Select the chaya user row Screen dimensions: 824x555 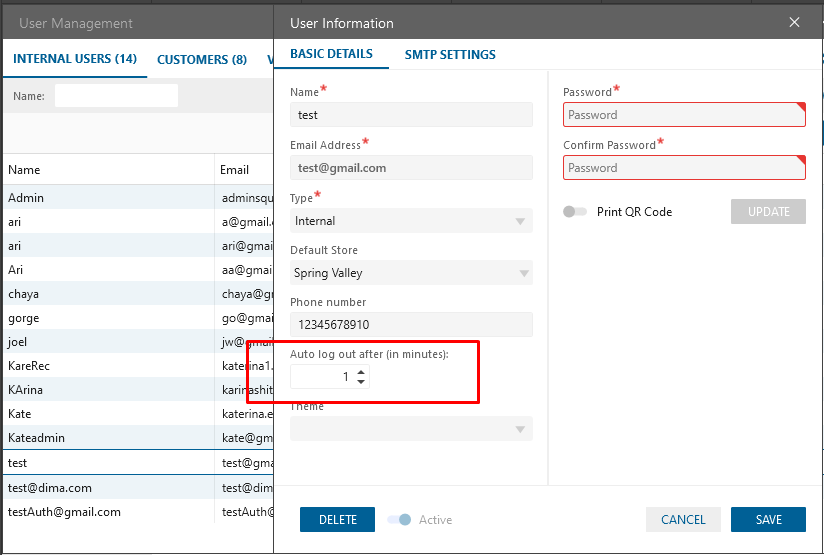138,294
